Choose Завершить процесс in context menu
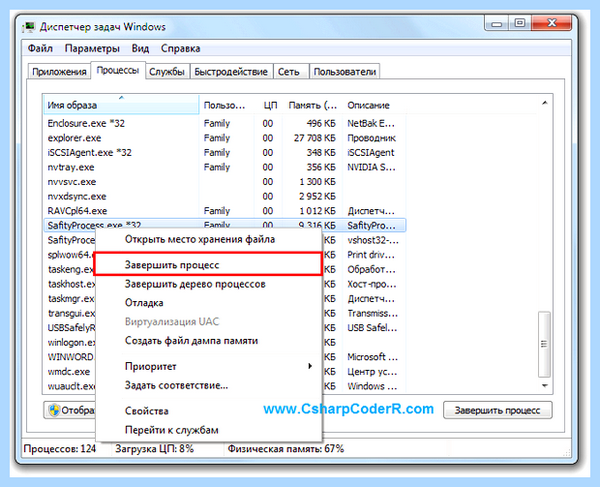600x487 pixels. click(x=208, y=264)
